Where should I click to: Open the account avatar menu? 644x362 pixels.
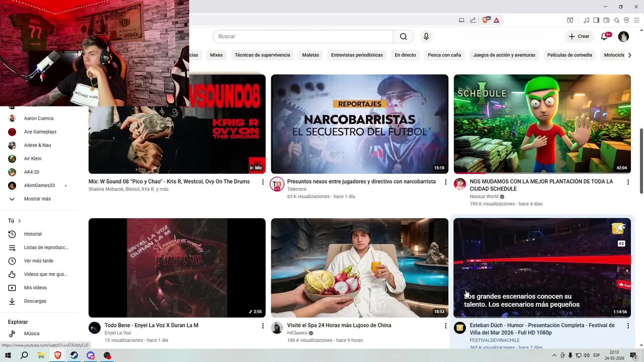(x=623, y=36)
